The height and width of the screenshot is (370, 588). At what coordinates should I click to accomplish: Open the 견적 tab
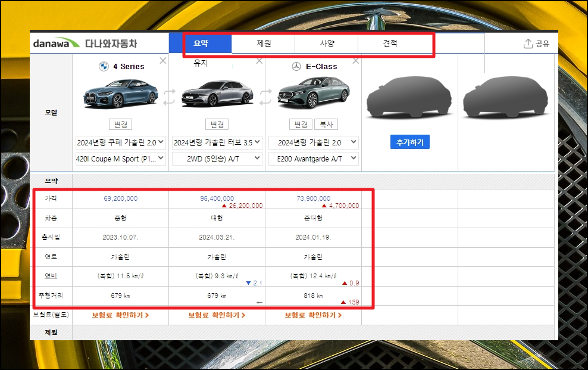pos(390,43)
